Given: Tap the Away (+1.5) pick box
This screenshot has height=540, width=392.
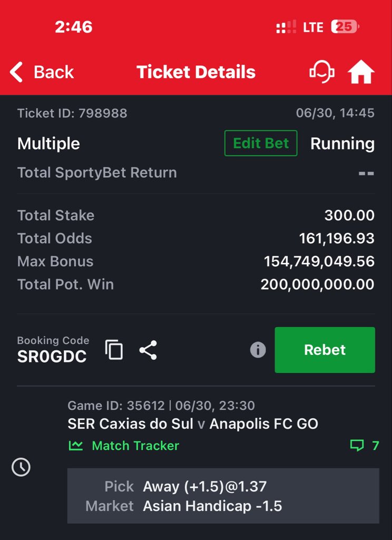Looking at the screenshot, I should 223,496.
